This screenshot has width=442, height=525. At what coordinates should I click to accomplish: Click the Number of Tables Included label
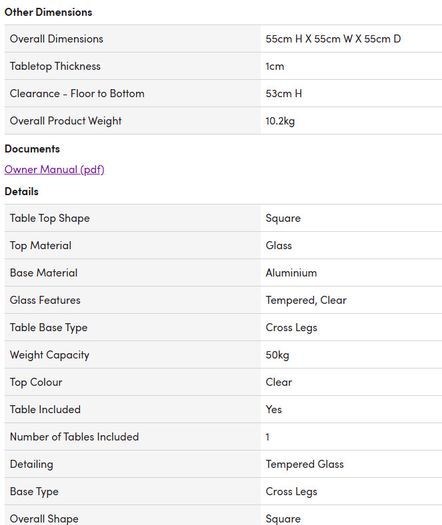(74, 437)
